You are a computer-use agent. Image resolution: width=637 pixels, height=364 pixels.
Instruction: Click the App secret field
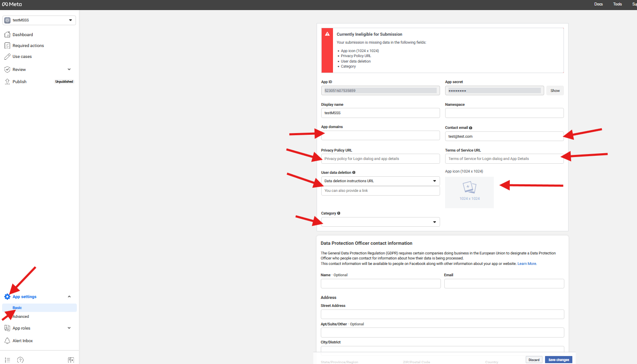point(494,91)
